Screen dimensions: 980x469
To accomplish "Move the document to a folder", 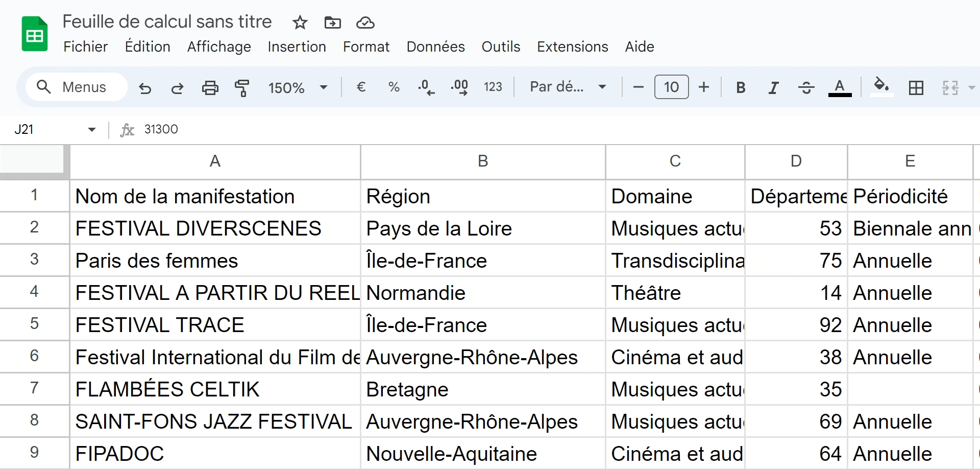I will click(332, 22).
